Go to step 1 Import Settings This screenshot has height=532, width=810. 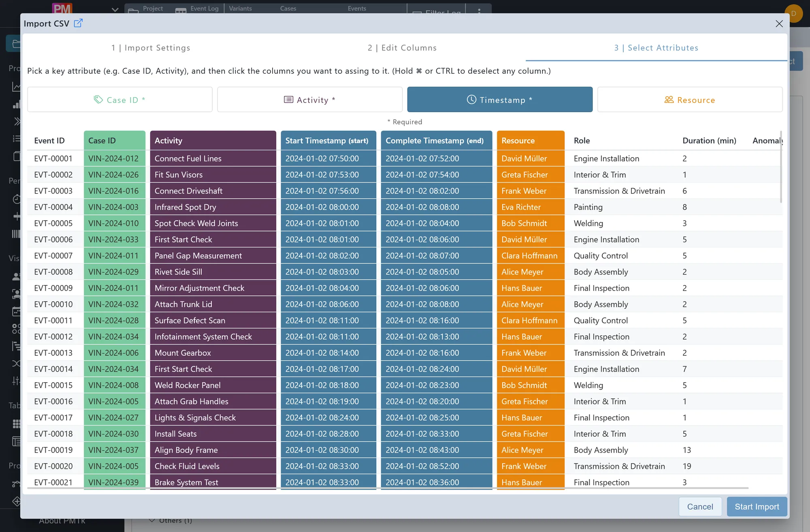[x=151, y=48]
